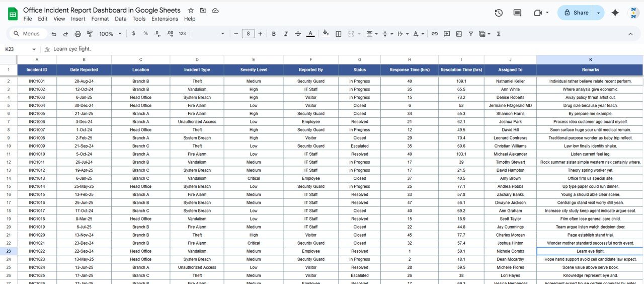
Task: Open the Name box dropdown arrow
Action: tap(34, 49)
